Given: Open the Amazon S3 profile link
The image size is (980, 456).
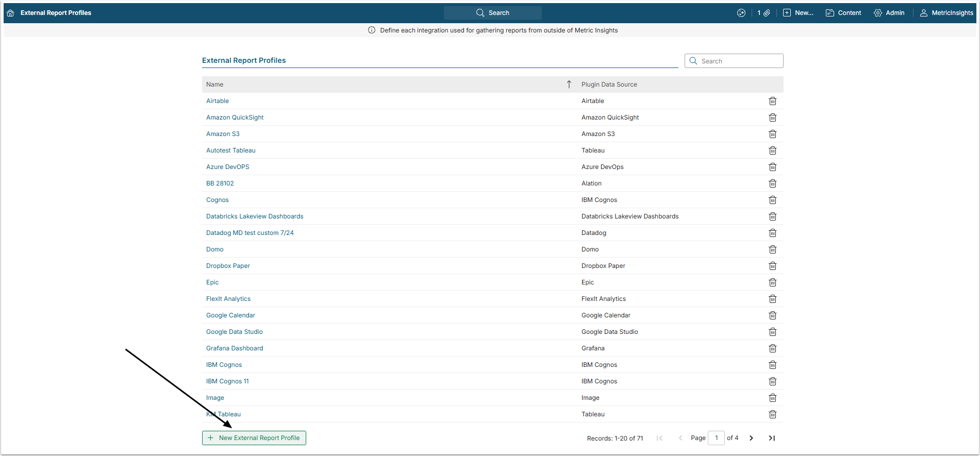Looking at the screenshot, I should 223,134.
